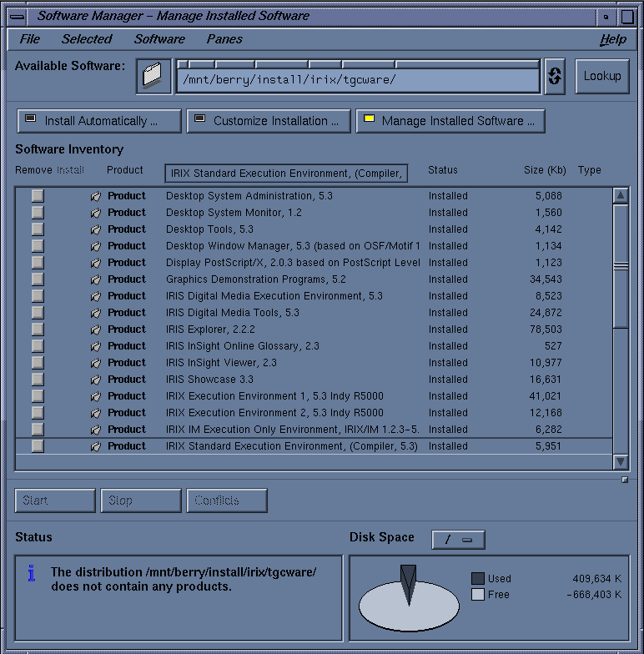The width and height of the screenshot is (644, 654).
Task: Check Remove box for IRIX Execution Environment 2
Action: coord(38,412)
